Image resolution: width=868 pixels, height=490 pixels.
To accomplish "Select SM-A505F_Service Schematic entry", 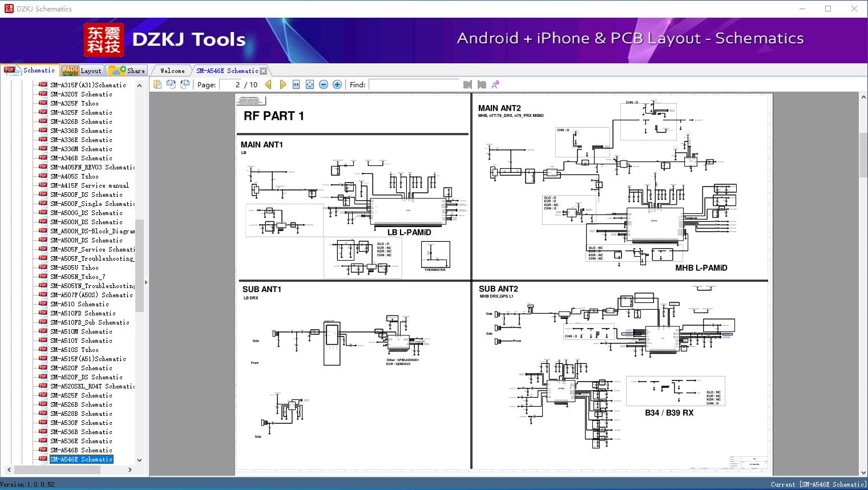I will coord(92,249).
